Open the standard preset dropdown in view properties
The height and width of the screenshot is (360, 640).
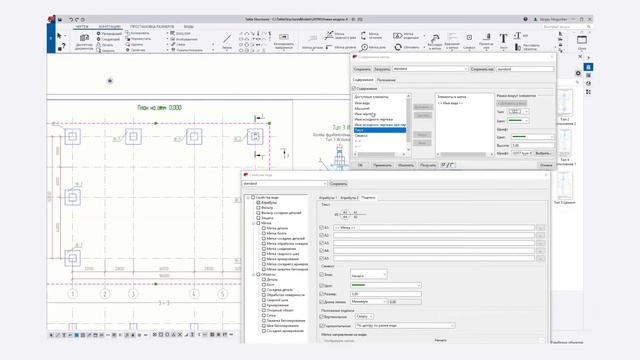[284, 184]
